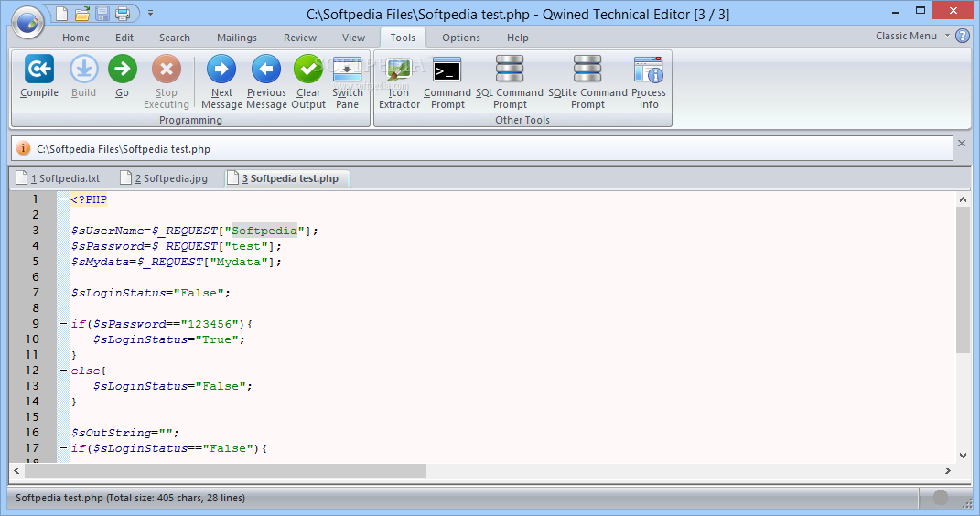
Task: Click Print icon in quick access toolbar
Action: point(123,13)
